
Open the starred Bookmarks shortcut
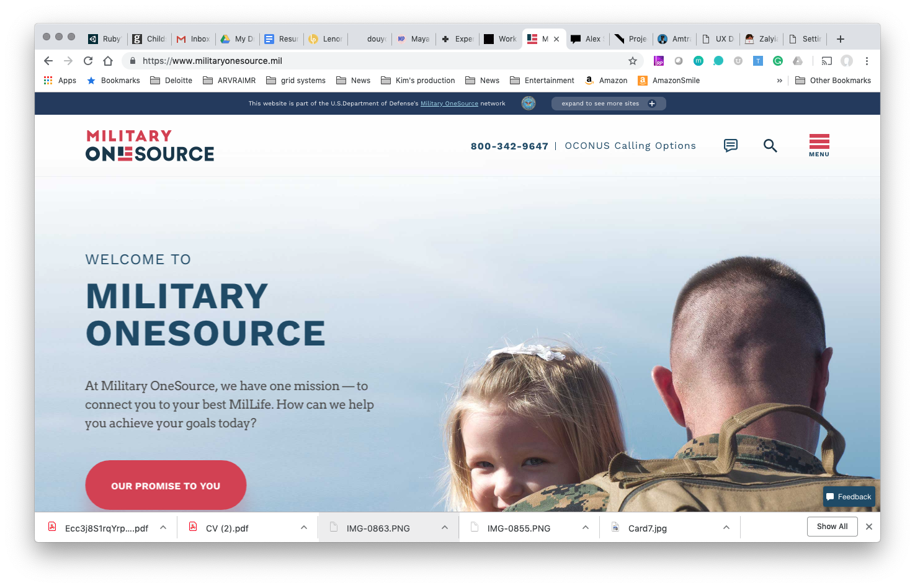point(113,81)
